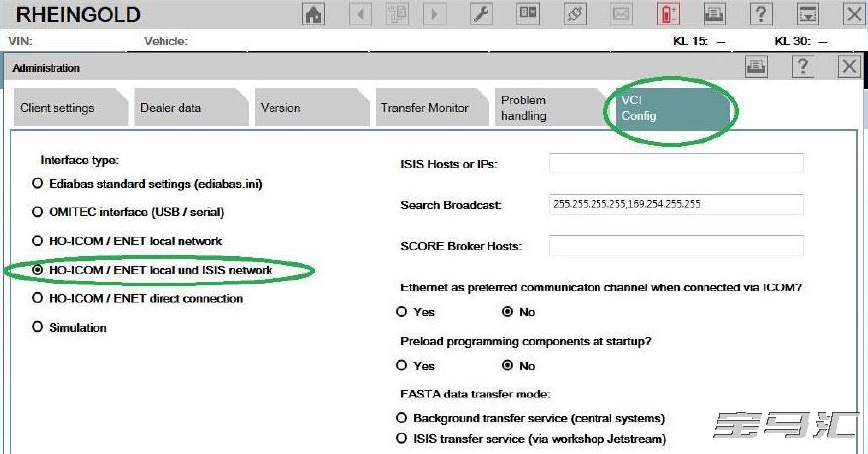Open the Problem handling tab
The height and width of the screenshot is (454, 868).
pos(551,107)
